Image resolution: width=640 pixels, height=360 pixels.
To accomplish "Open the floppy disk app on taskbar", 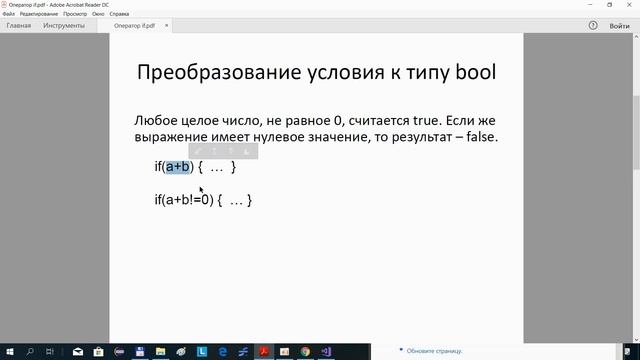I will [140, 351].
